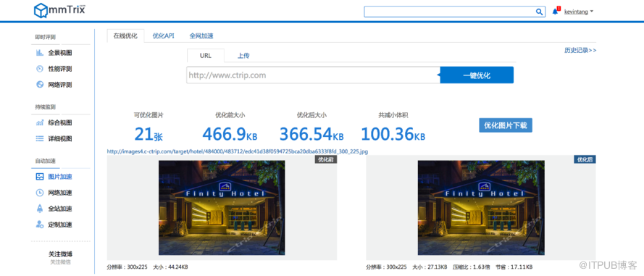Click the 网络加速 clock icon
Image resolution: width=644 pixels, height=276 pixels.
(x=40, y=192)
